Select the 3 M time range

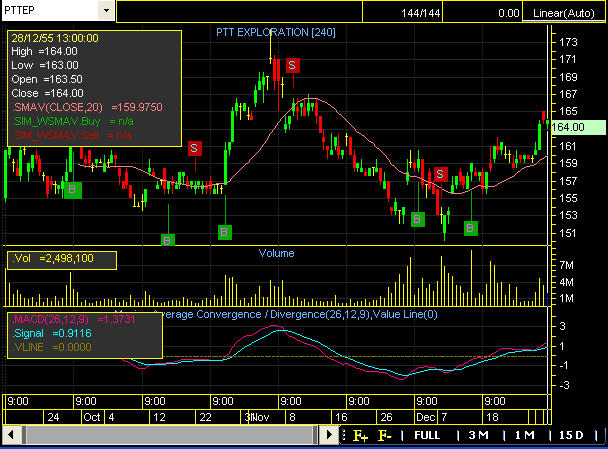click(x=478, y=435)
